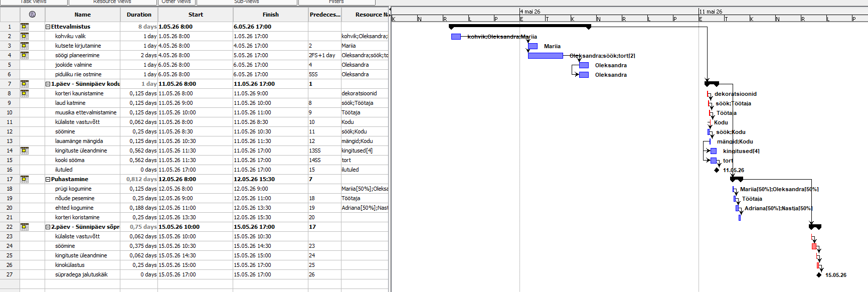Select the kohviku valik Gantt bar

456,37
